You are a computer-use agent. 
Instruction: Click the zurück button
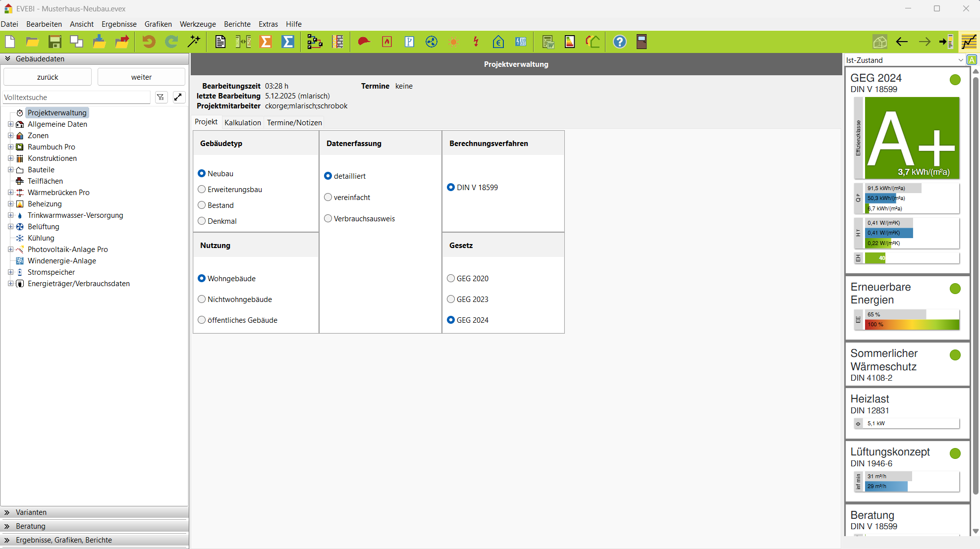tap(48, 77)
